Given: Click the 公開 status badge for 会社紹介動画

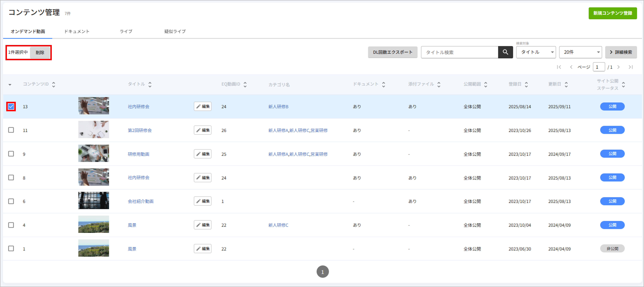Looking at the screenshot, I should click(612, 201).
